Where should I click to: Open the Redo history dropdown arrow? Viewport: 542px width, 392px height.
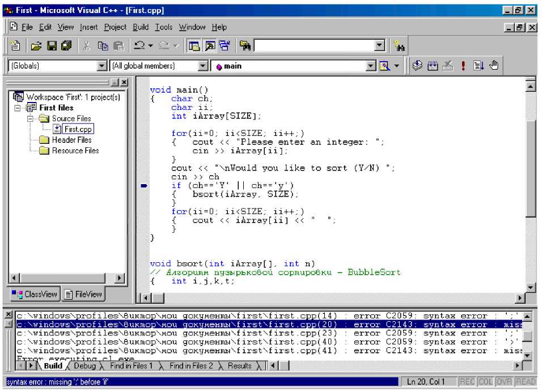pos(176,45)
